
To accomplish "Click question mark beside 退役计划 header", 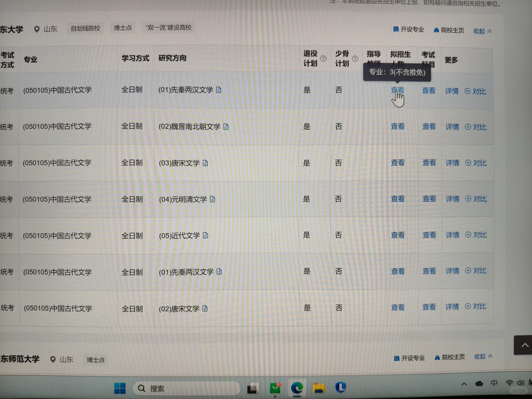I will [x=323, y=58].
